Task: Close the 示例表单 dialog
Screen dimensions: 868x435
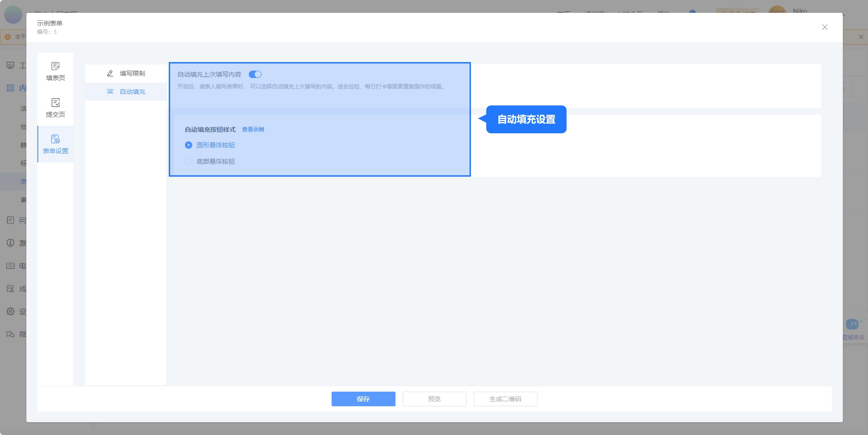Action: 825,27
